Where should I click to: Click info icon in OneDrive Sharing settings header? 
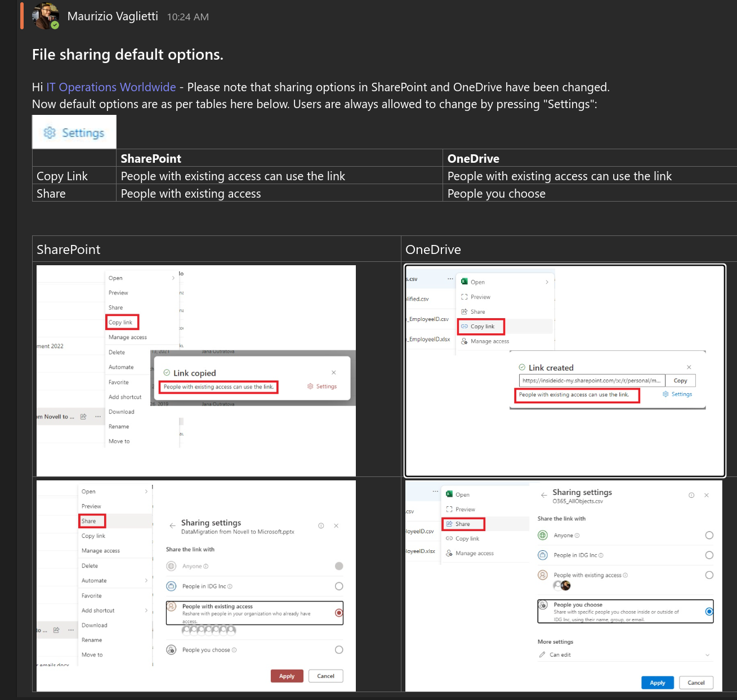[691, 496]
